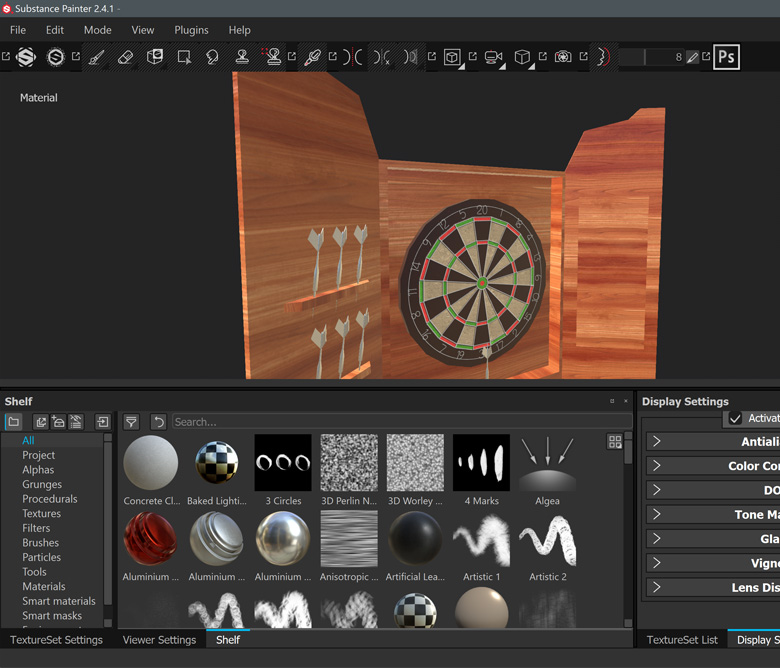This screenshot has width=780, height=668.
Task: Toggle the pen pressure icon beside value 8
Action: 692,57
